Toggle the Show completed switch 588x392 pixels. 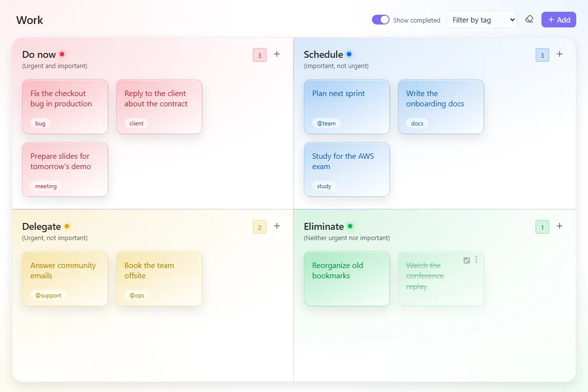click(381, 20)
